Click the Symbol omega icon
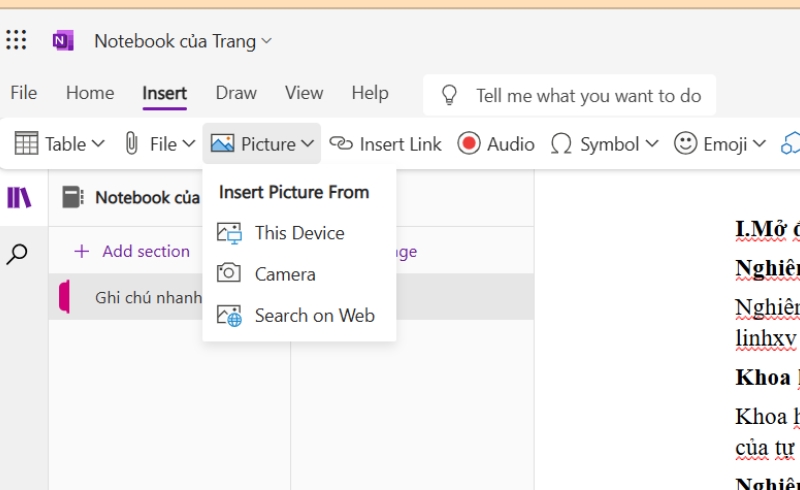The height and width of the screenshot is (490, 800). point(561,144)
